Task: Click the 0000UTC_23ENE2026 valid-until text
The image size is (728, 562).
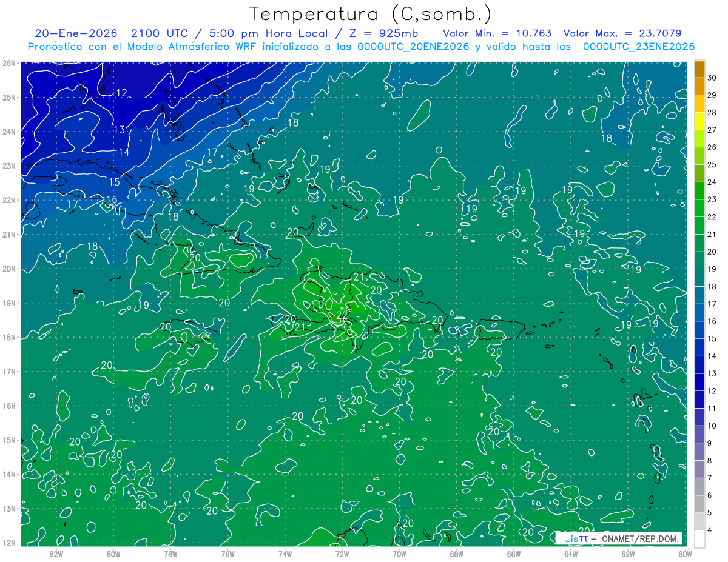Action: click(639, 47)
